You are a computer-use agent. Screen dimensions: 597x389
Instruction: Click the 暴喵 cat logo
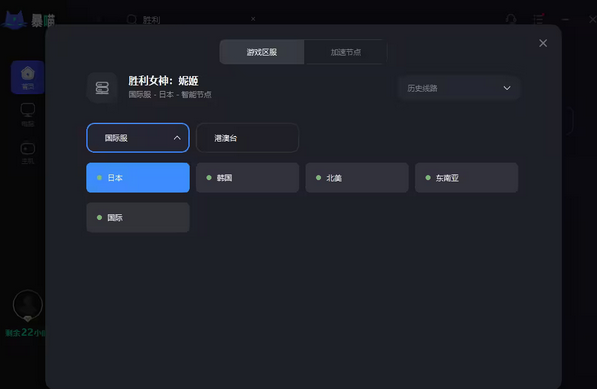[x=14, y=20]
